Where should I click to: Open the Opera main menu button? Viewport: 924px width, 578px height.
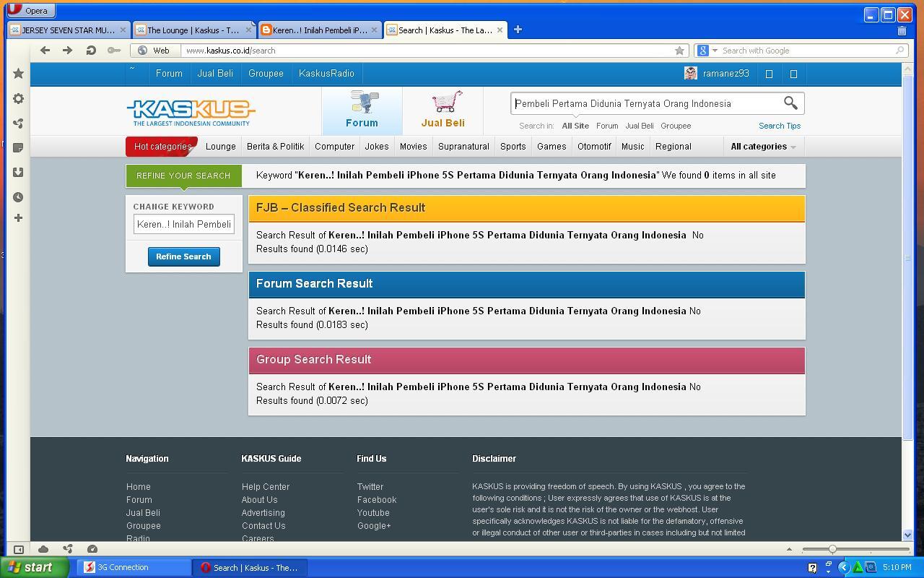(30, 11)
